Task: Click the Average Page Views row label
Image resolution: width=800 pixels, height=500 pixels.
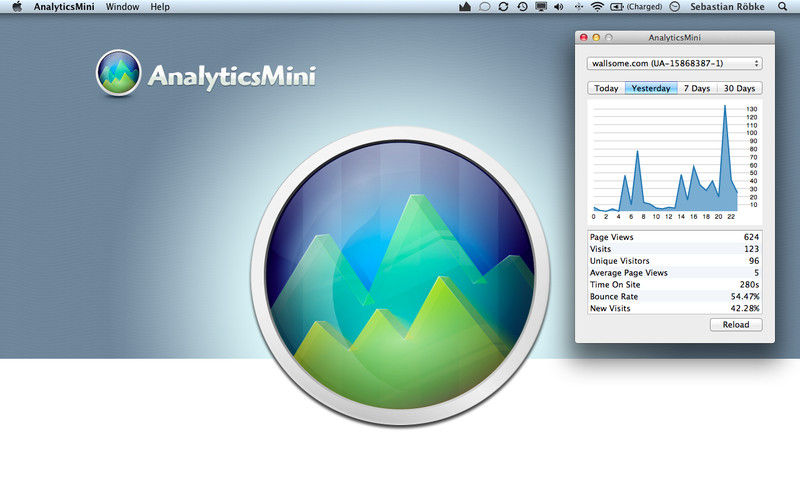Action: pyautogui.click(x=629, y=272)
